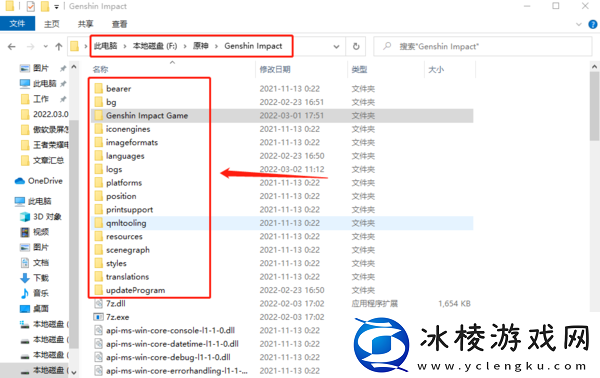Sort by the 名称 column header
This screenshot has width=600, height=378.
100,69
